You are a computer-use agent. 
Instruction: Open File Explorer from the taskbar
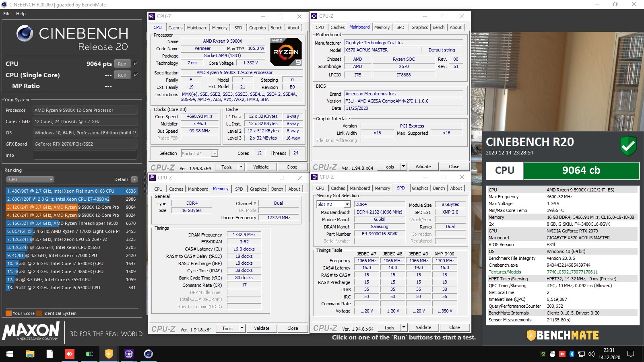tap(30, 354)
